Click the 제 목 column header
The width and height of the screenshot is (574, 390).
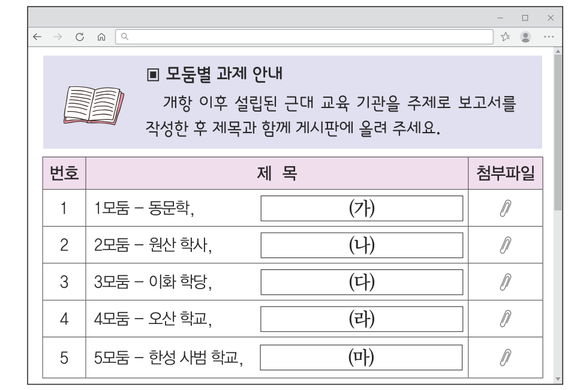[277, 173]
